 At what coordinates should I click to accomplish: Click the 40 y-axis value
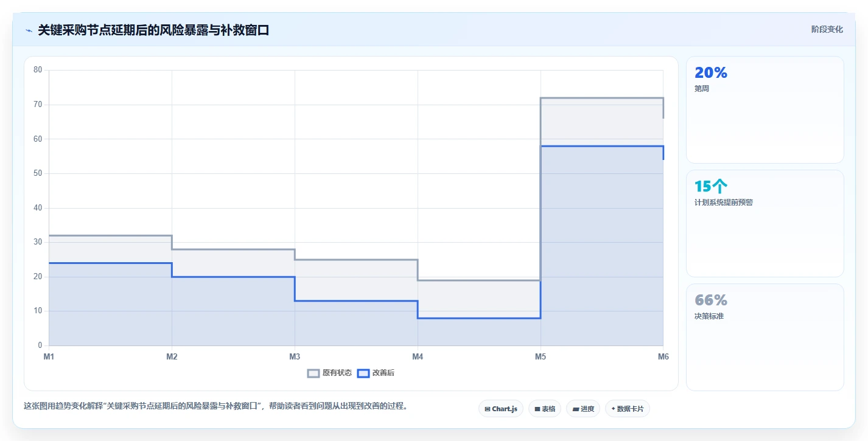click(x=38, y=208)
